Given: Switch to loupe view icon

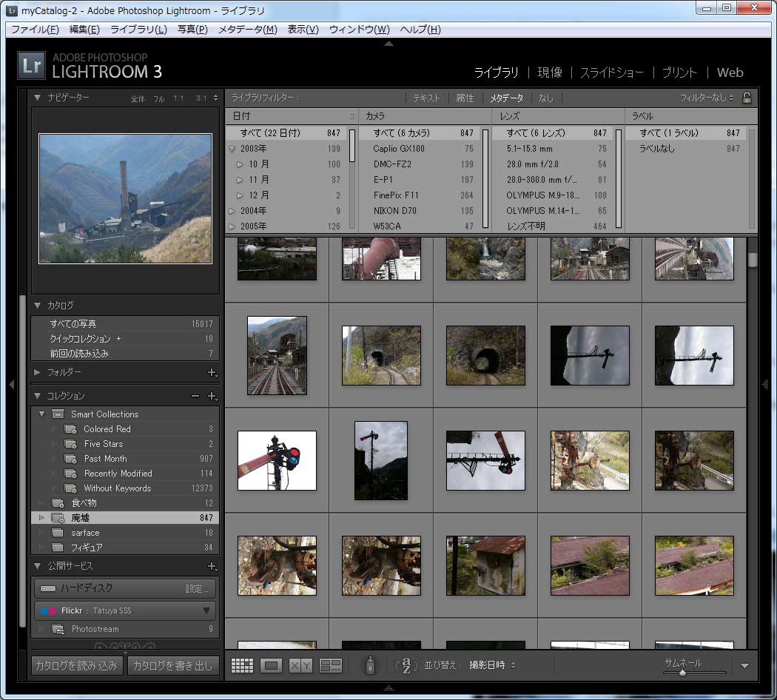Looking at the screenshot, I should click(x=272, y=666).
